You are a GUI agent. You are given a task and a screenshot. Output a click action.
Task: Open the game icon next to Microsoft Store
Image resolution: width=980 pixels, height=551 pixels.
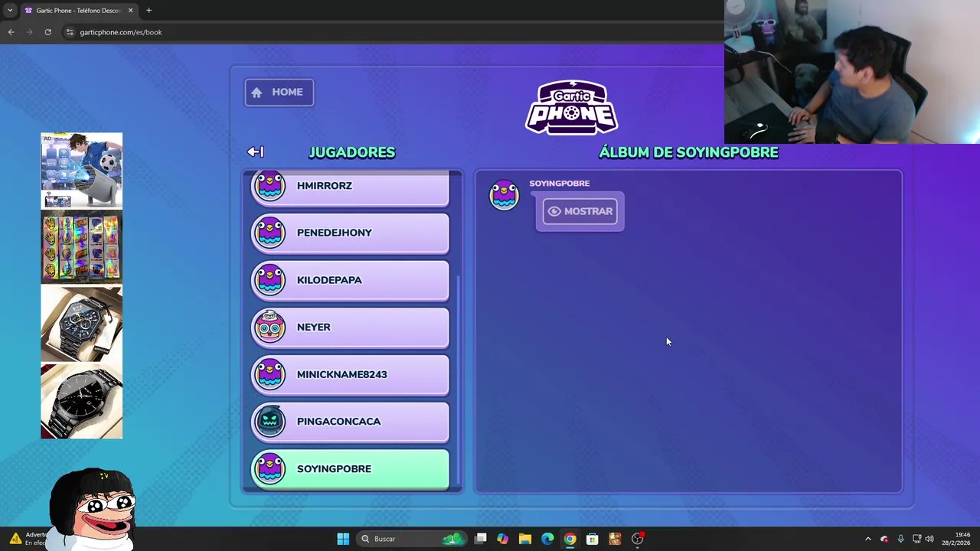point(615,539)
